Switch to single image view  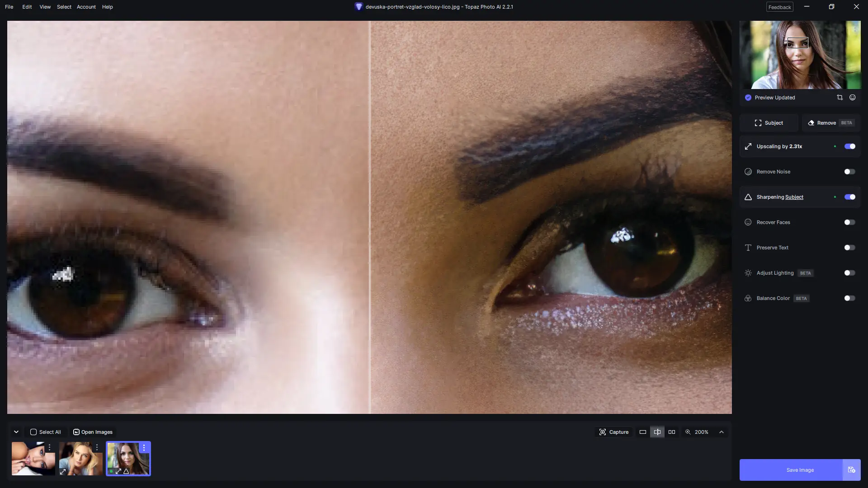pyautogui.click(x=642, y=432)
